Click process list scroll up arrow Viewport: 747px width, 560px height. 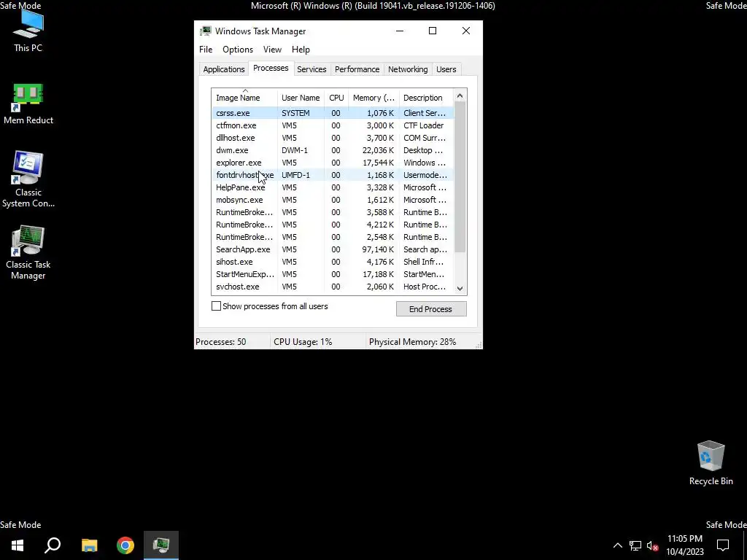(460, 96)
